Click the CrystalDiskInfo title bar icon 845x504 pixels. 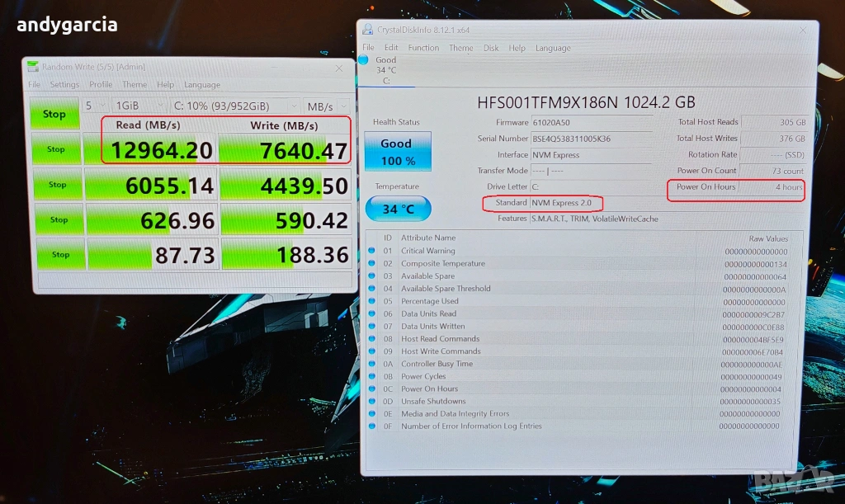367,29
